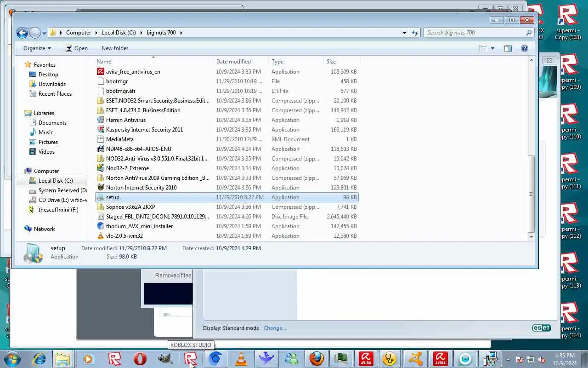Select the Nod32-2_Extreme application icon
The height and width of the screenshot is (368, 588).
point(101,168)
